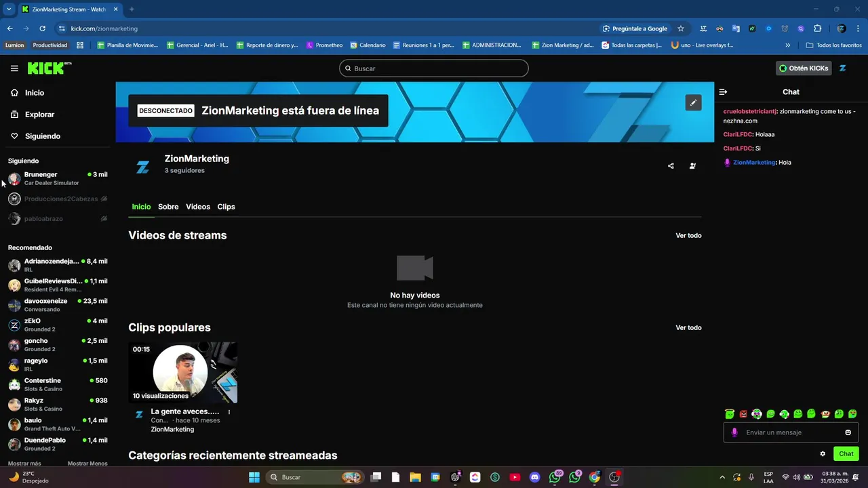
Task: Open the Brunenger channel in sidebar
Action: pos(58,178)
